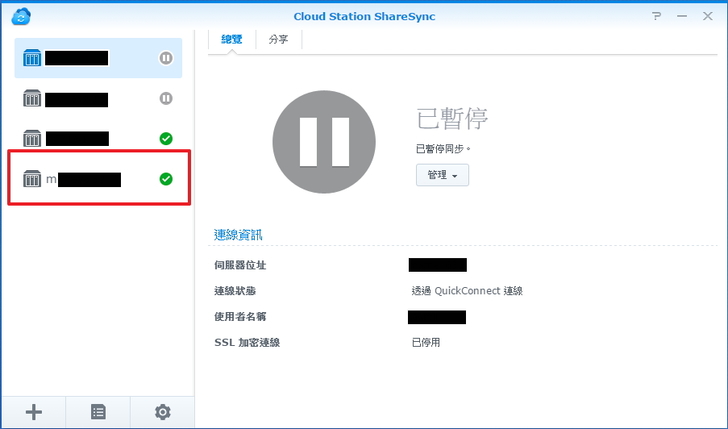Click the green check icon above the m-connection's check
The image size is (728, 429).
pos(166,138)
